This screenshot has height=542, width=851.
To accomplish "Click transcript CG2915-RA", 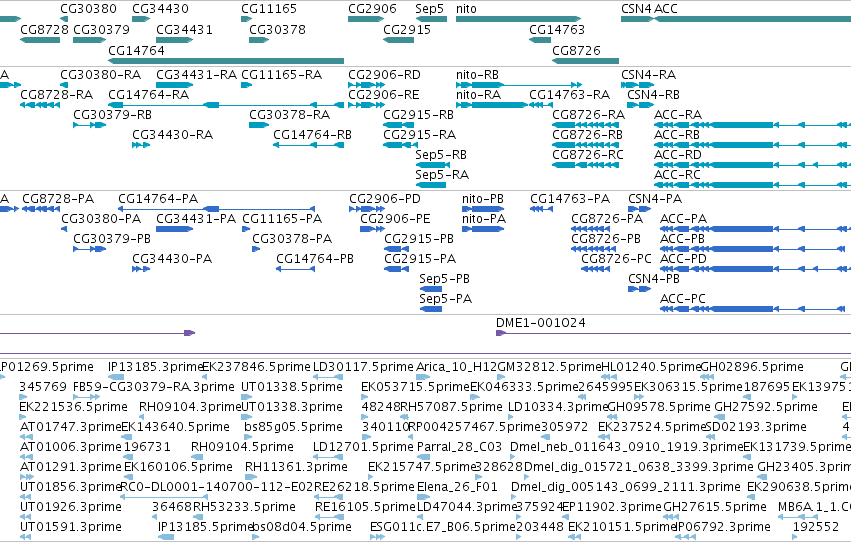I will coord(401,145).
